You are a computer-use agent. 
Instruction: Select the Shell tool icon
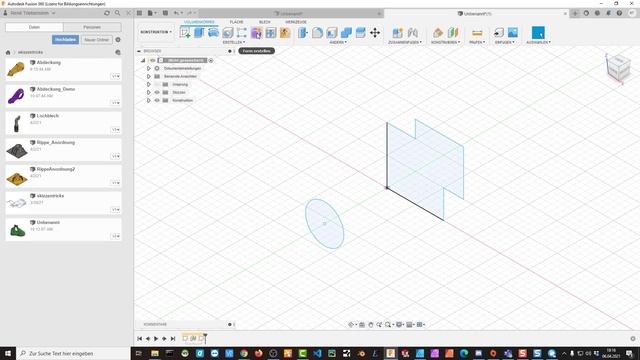click(x=332, y=33)
